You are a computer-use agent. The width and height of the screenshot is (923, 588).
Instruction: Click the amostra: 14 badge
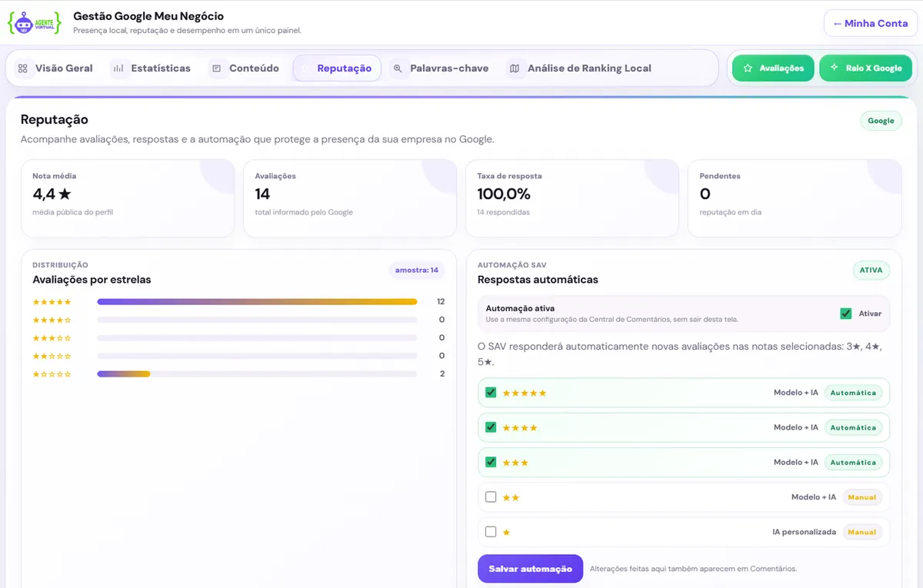(416, 271)
